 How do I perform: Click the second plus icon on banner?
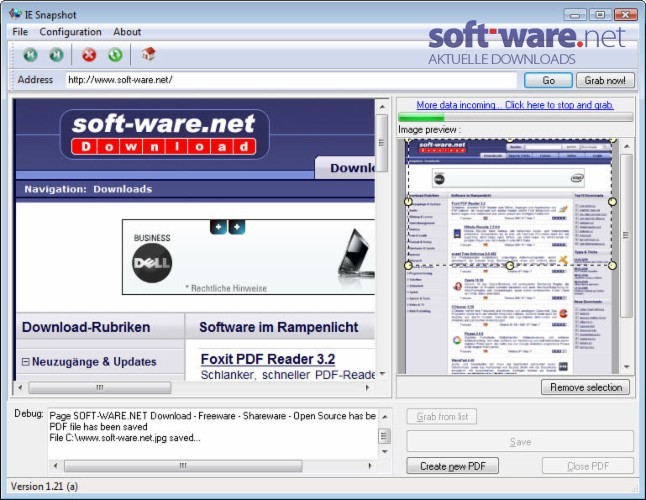[x=237, y=227]
